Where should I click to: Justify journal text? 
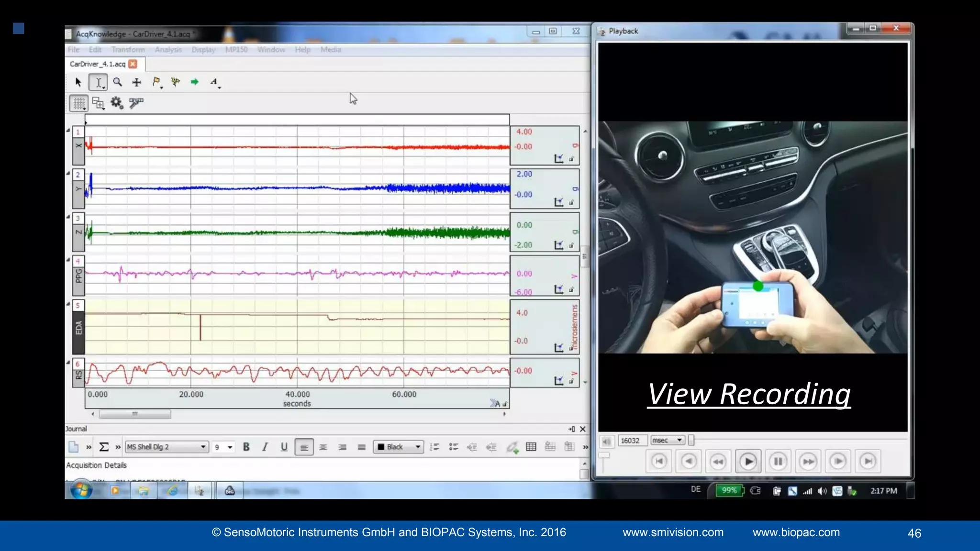362,447
